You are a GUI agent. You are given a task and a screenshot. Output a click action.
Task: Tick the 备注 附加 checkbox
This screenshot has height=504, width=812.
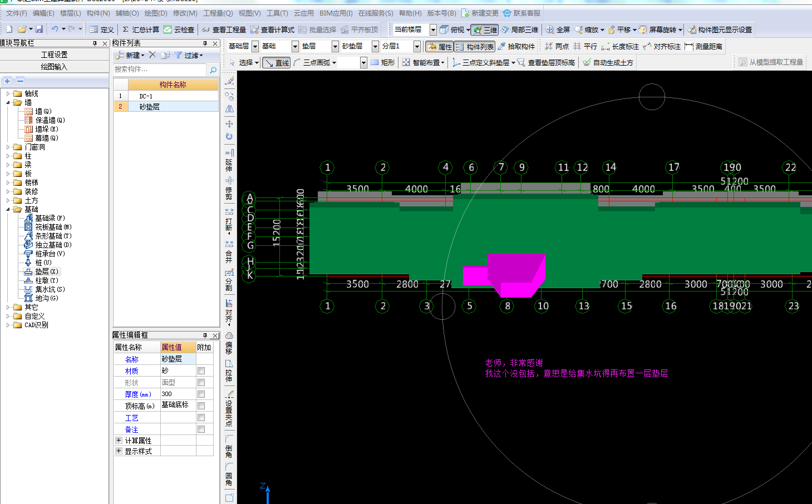201,429
